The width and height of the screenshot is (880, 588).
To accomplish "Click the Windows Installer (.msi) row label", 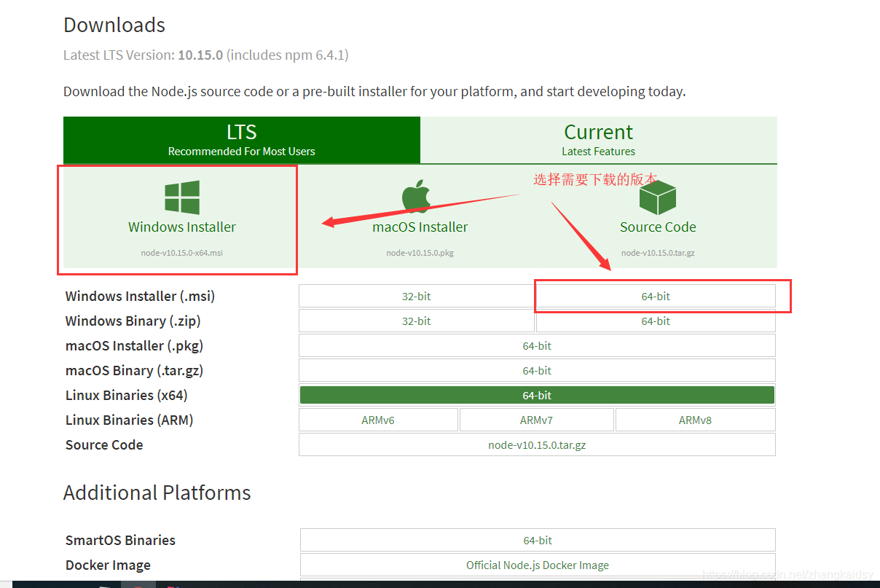I will coord(141,297).
